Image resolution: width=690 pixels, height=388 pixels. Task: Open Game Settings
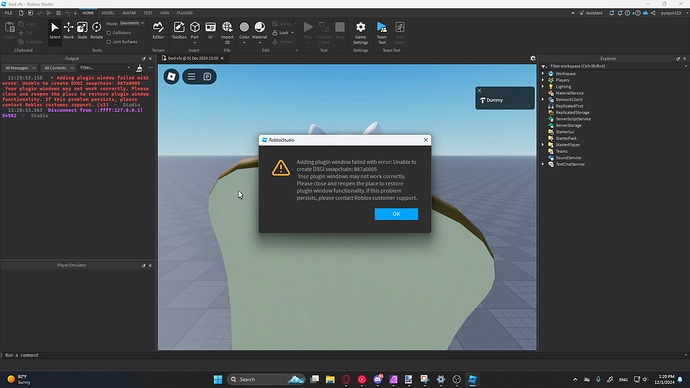(x=360, y=33)
